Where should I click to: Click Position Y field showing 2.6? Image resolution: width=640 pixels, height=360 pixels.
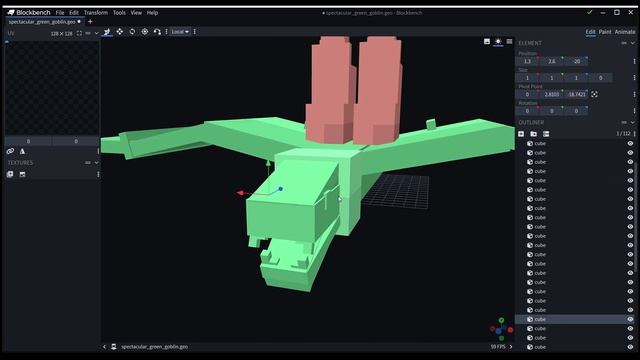coord(552,61)
